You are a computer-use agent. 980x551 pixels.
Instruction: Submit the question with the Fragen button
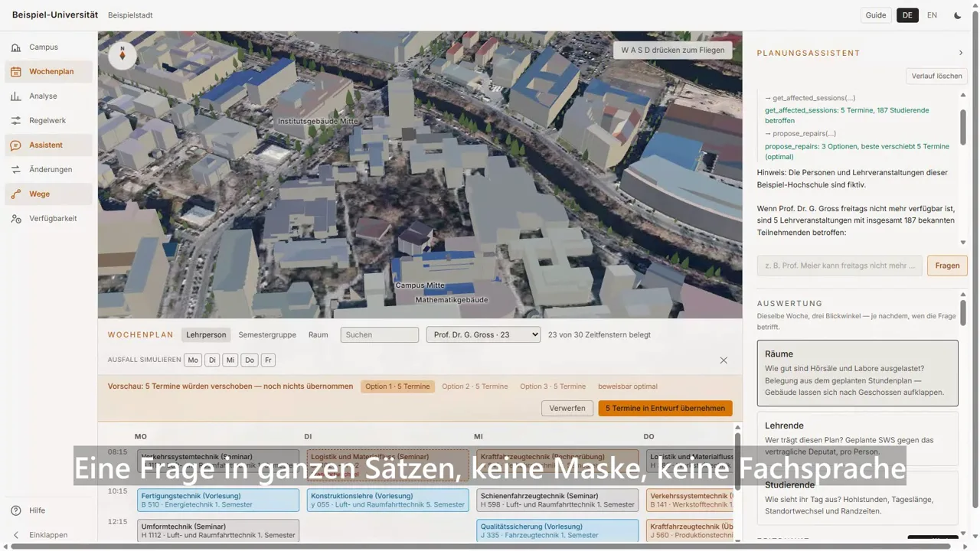click(x=947, y=266)
